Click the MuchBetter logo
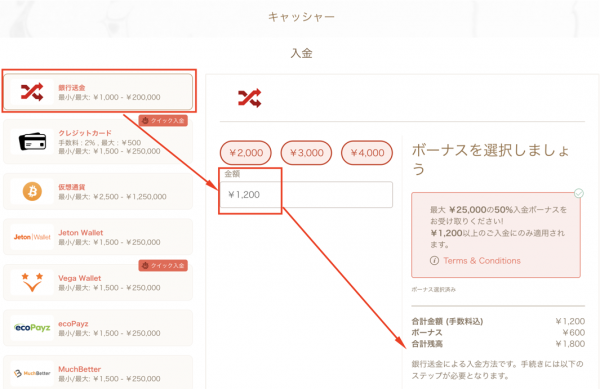 pyautogui.click(x=32, y=373)
